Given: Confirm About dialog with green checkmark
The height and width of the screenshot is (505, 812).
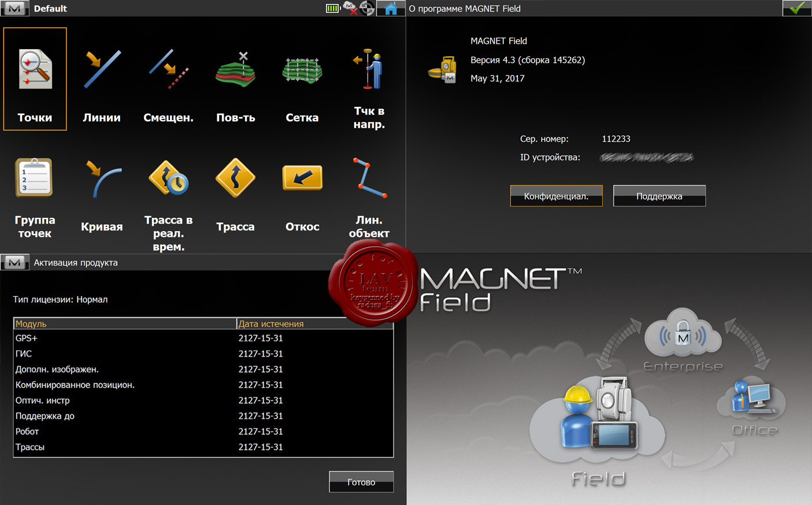Looking at the screenshot, I should (797, 8).
